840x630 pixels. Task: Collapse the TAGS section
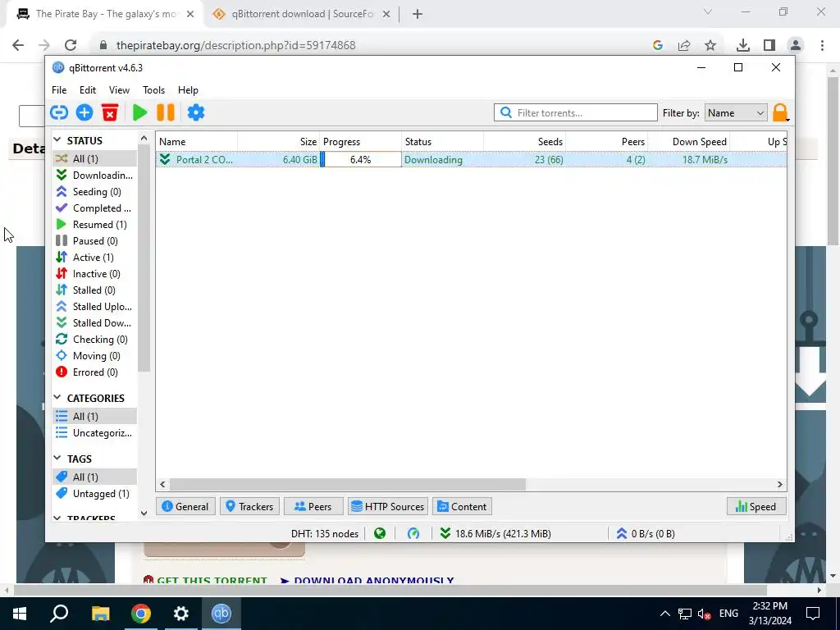tap(57, 459)
